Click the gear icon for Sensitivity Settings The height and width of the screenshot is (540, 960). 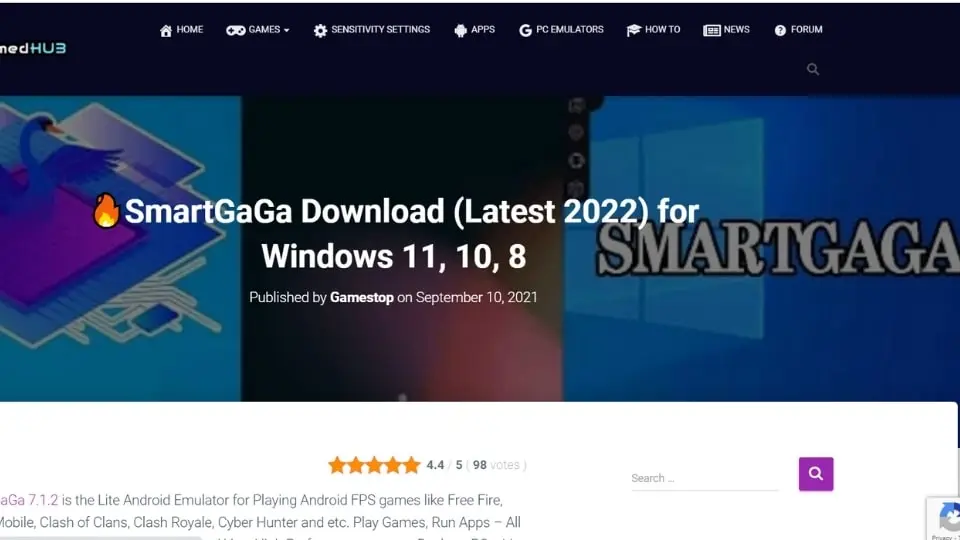[320, 31]
